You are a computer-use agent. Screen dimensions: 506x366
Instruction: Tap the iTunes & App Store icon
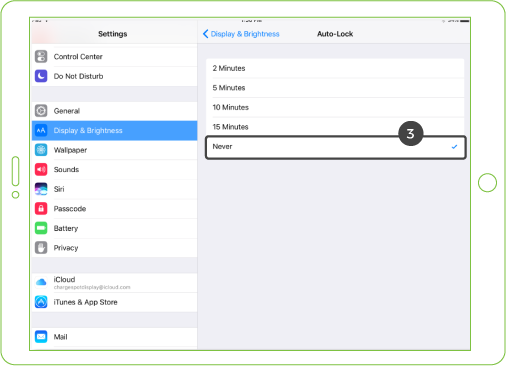41,302
